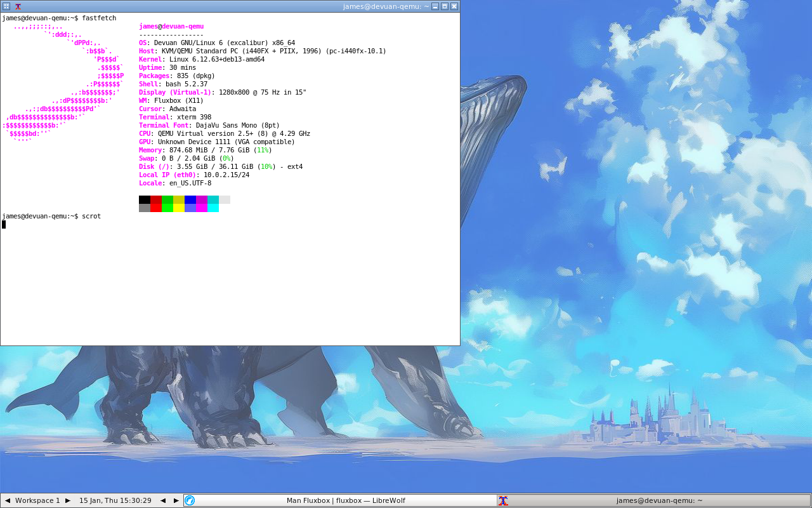This screenshot has height=508, width=812.
Task: Click the terminal block cursor below scrot
Action: click(4, 224)
